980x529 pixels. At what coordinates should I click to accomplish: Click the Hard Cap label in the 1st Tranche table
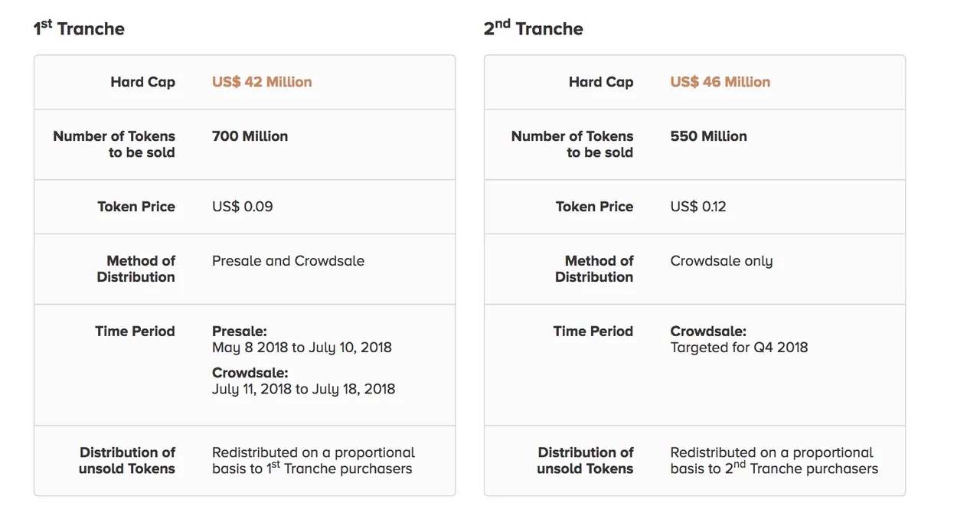[x=143, y=82]
